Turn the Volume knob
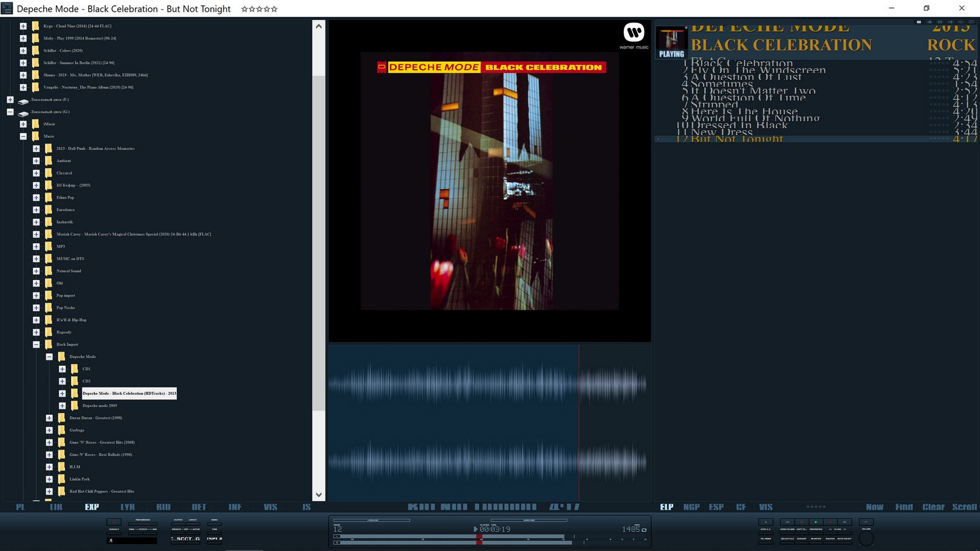The height and width of the screenshot is (551, 980). 866,538
